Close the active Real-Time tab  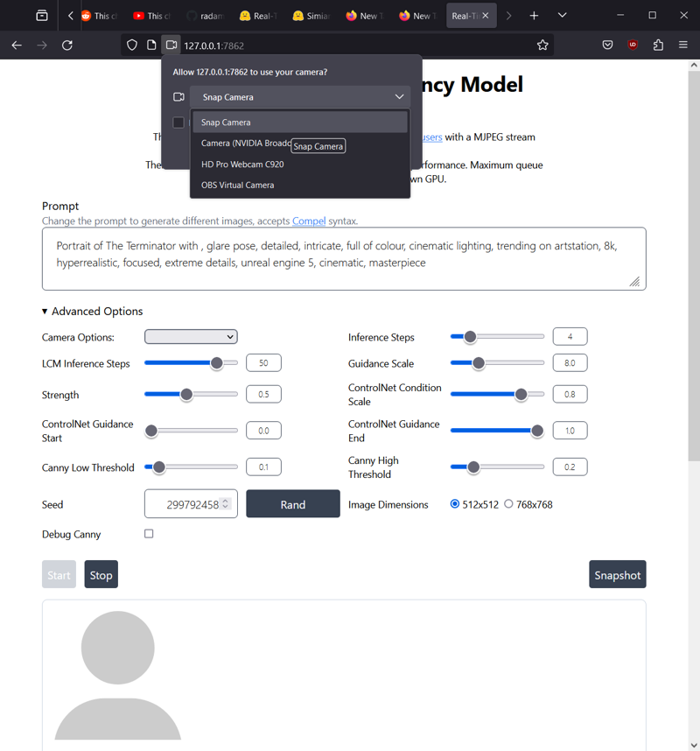(x=486, y=16)
